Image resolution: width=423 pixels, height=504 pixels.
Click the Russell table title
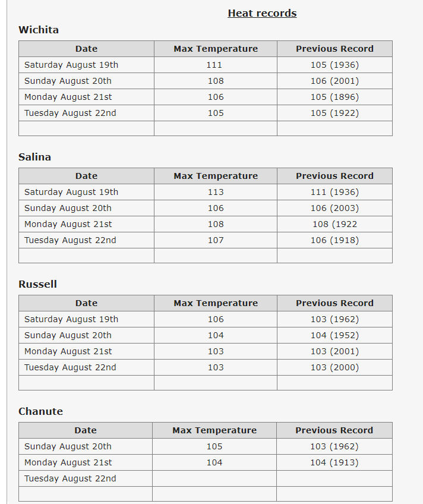click(x=37, y=284)
